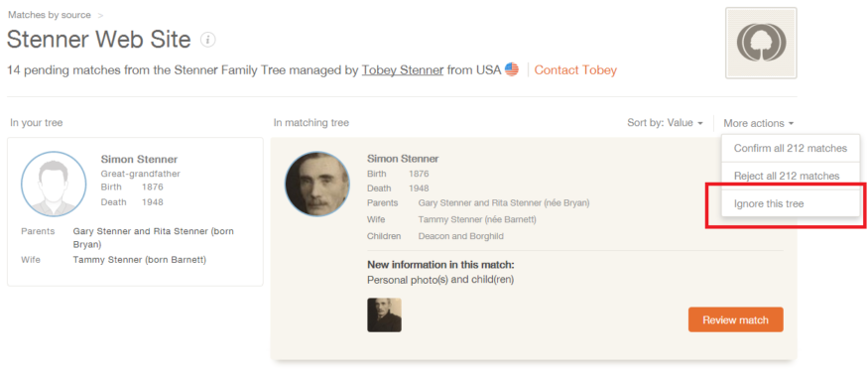Open Tobey Stenner's profile link
This screenshot has height=375, width=868.
coord(403,70)
